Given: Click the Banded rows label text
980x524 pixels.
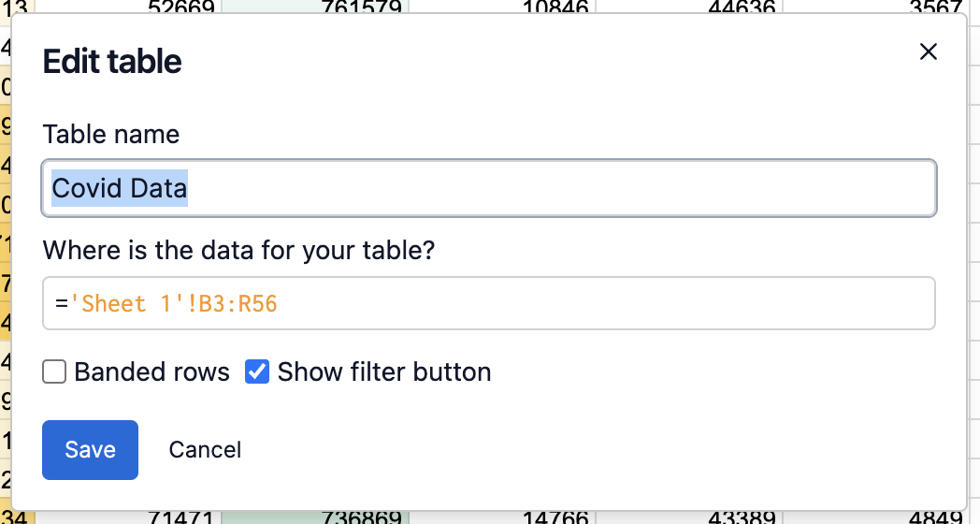Looking at the screenshot, I should click(151, 372).
